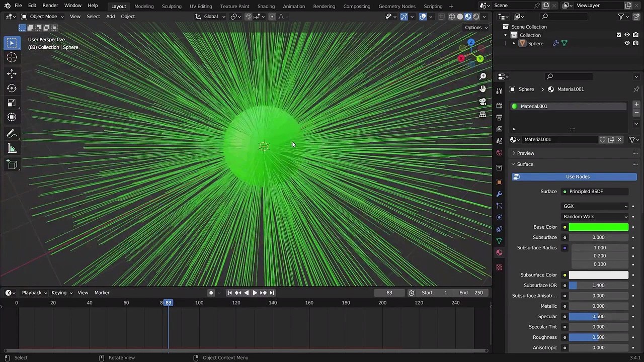Click the viewport pan hand icon

[x=482, y=89]
